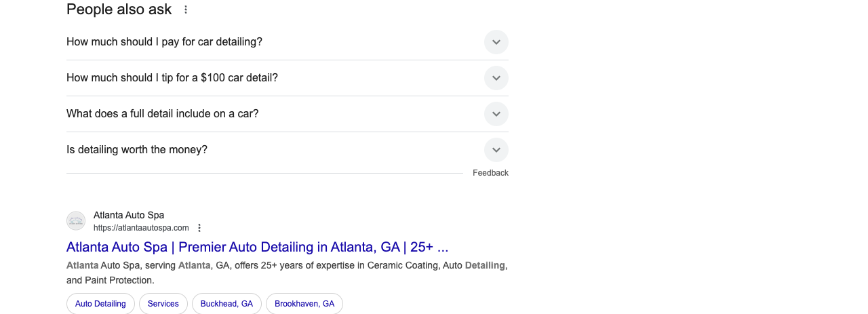Expand chevron for full detail include question

click(x=496, y=114)
